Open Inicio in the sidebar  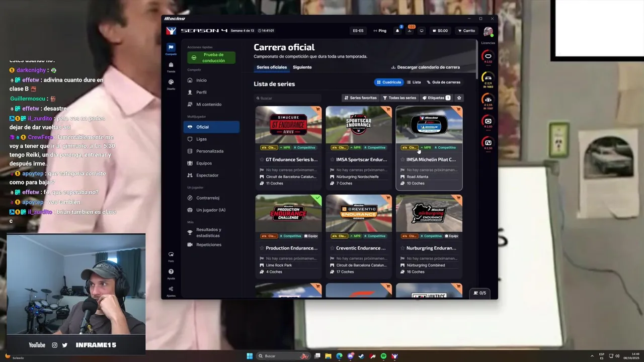[x=211, y=80]
